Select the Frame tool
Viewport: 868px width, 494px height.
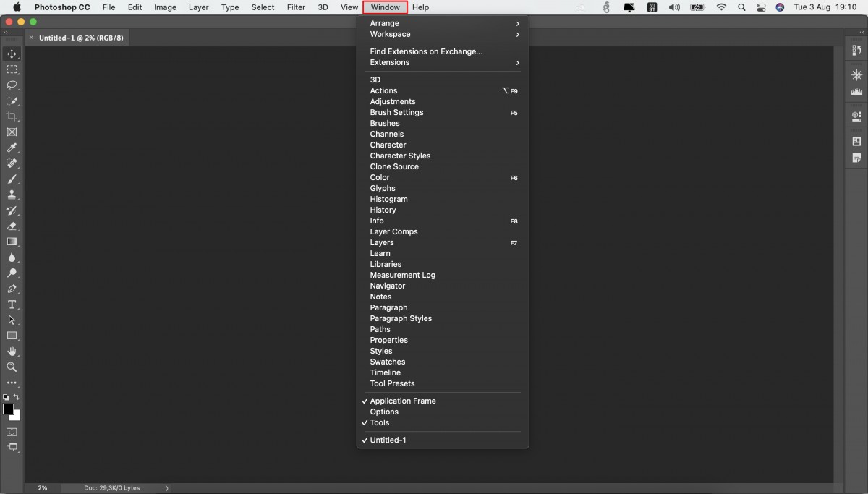point(12,132)
